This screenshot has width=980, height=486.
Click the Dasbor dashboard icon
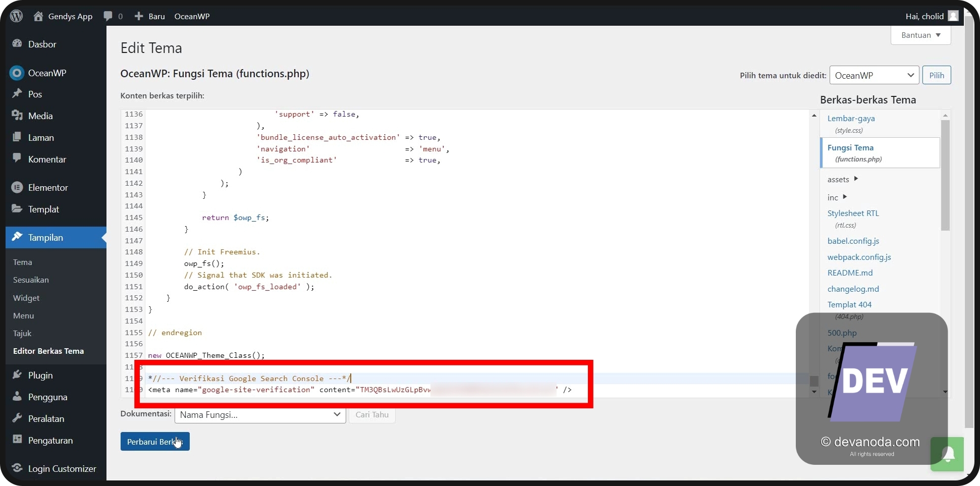tap(17, 44)
